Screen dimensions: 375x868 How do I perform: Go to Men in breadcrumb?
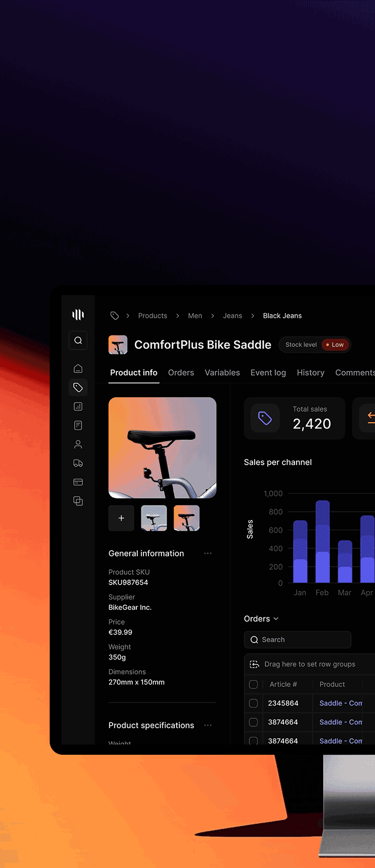pos(195,316)
